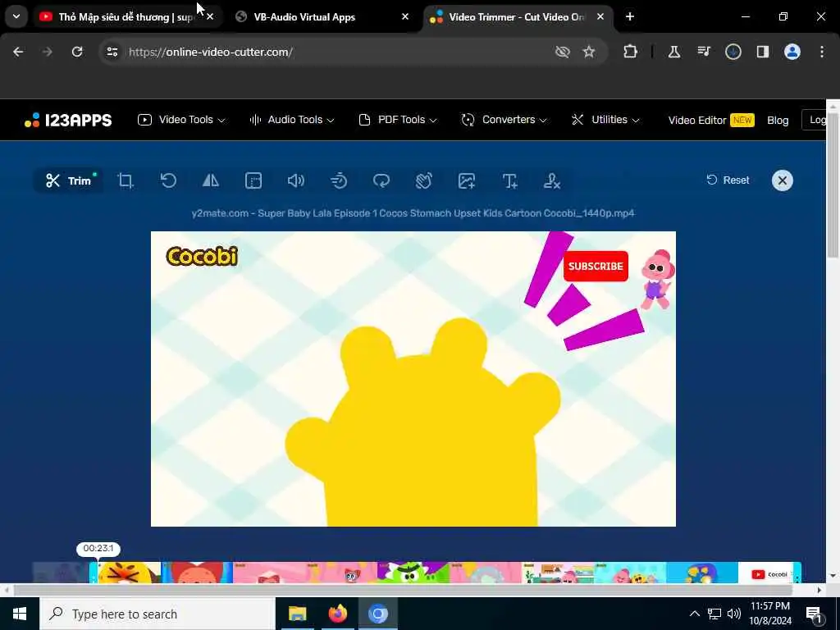Open the notification center icon
This screenshot has height=630, width=840.
click(x=815, y=614)
